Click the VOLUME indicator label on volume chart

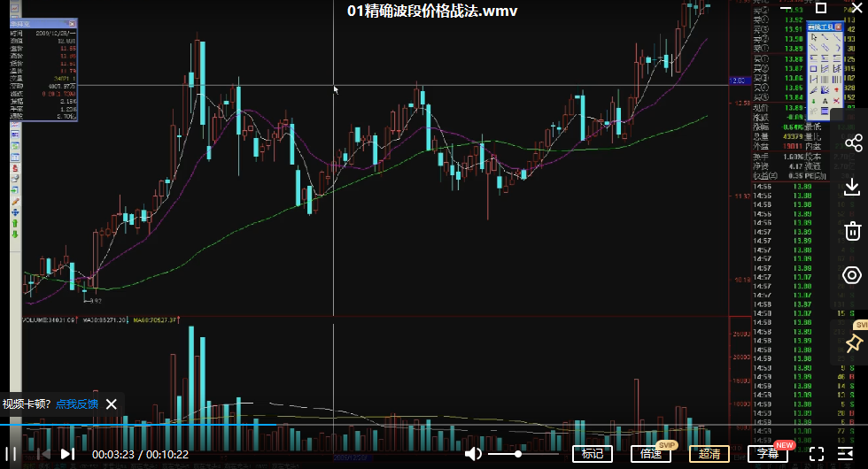coord(49,319)
